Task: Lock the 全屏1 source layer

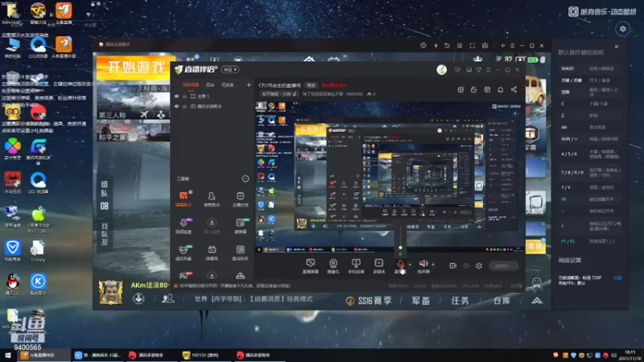Action: [185, 96]
